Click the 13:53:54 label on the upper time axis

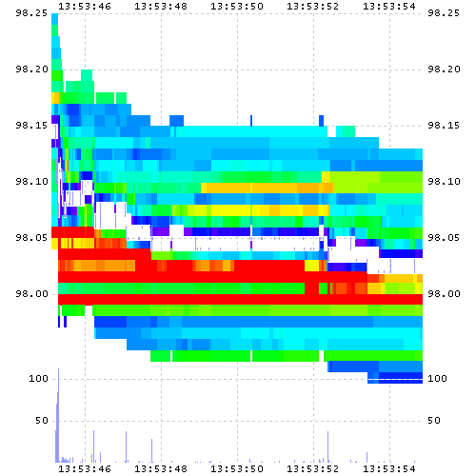pos(389,6)
